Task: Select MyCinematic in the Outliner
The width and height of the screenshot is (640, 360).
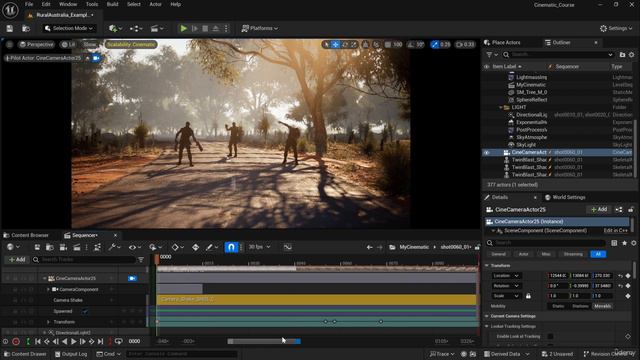Action: pyautogui.click(x=531, y=85)
